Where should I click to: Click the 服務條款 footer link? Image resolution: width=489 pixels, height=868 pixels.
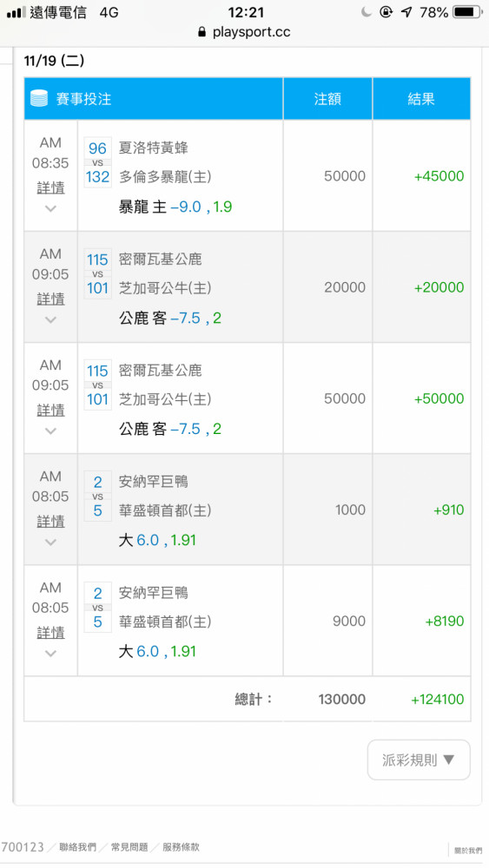(x=181, y=847)
